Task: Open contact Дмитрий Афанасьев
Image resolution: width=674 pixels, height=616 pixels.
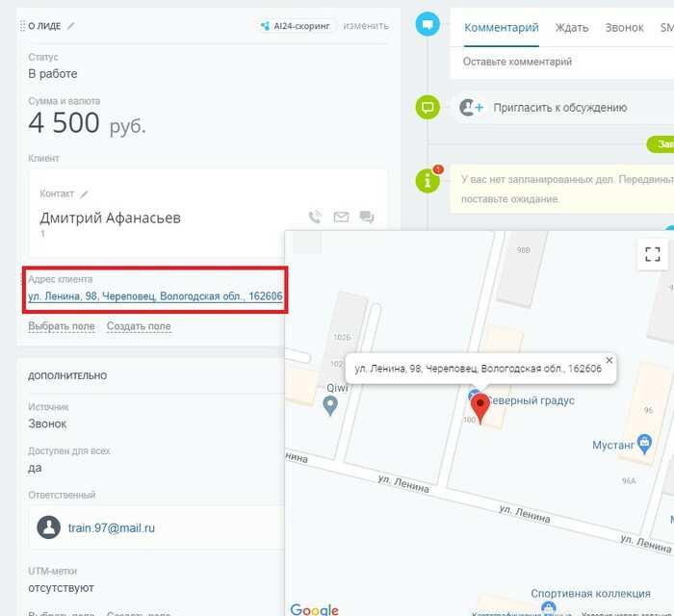Action: point(111,218)
